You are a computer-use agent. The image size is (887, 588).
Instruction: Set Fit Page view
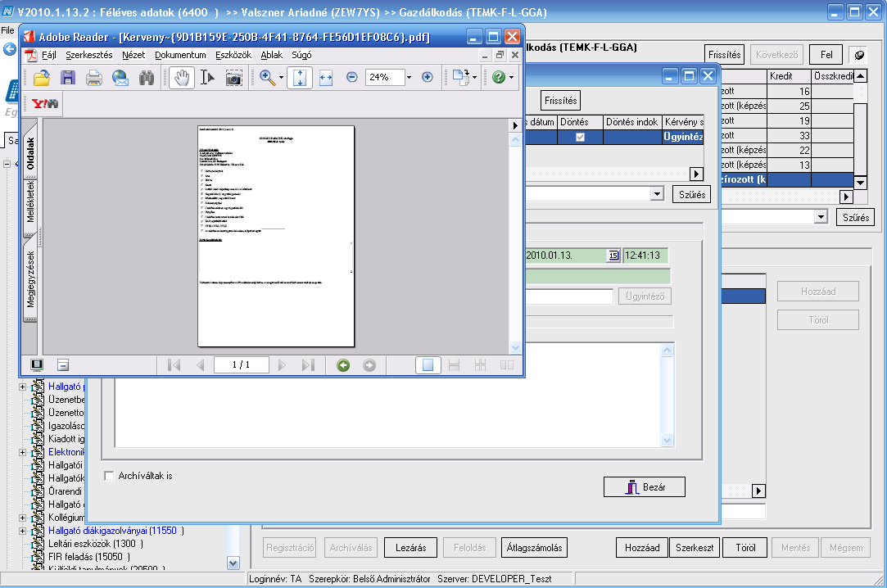pyautogui.click(x=300, y=78)
